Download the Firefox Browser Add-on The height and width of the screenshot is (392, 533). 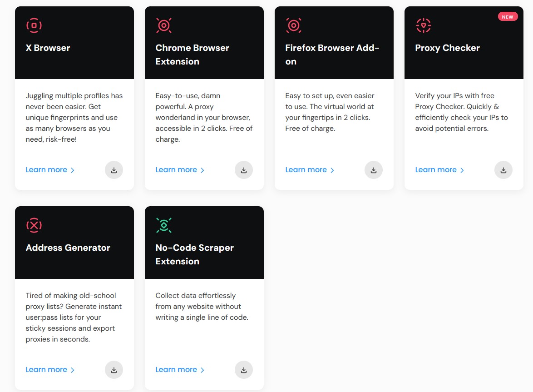coord(374,169)
